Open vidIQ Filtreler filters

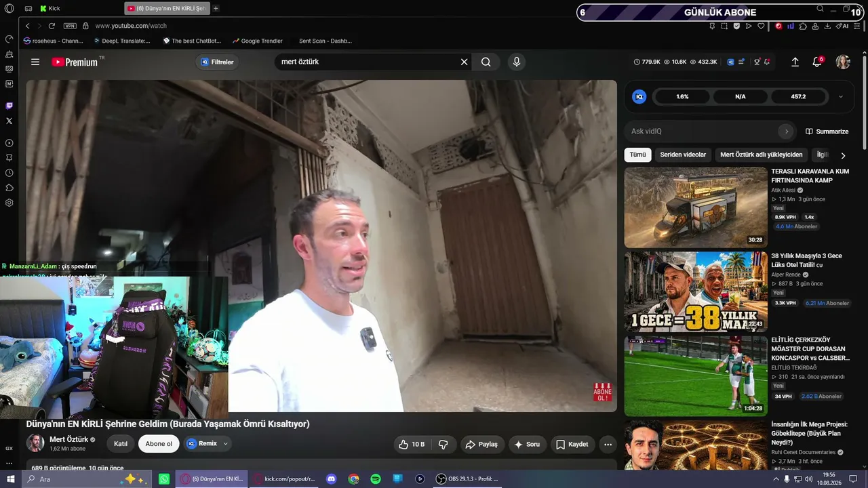pyautogui.click(x=216, y=62)
